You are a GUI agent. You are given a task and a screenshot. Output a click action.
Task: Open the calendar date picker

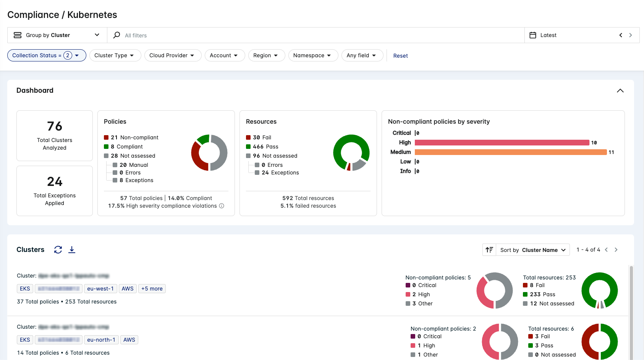(x=533, y=35)
